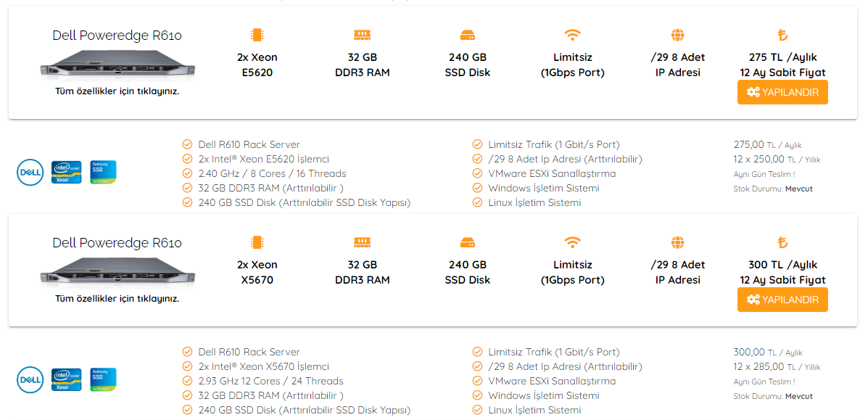Click the CPU icon above 2x Xeon X5670
868x420 pixels.
click(x=257, y=243)
